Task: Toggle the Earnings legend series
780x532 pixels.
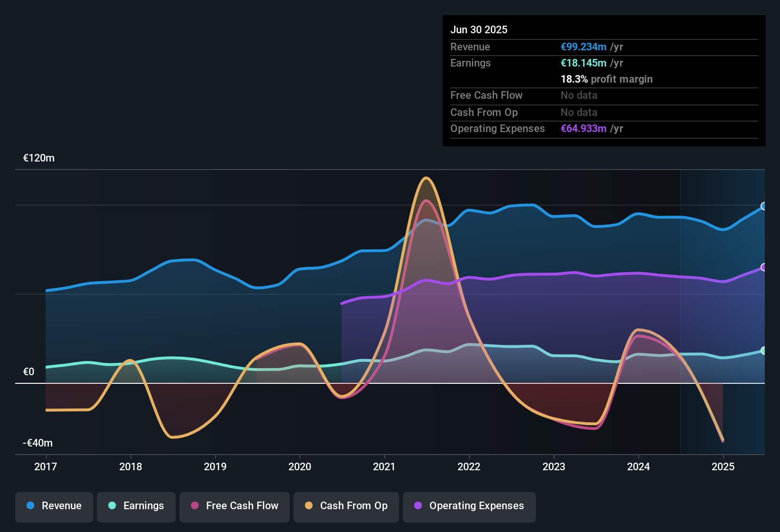Action: tap(136, 506)
